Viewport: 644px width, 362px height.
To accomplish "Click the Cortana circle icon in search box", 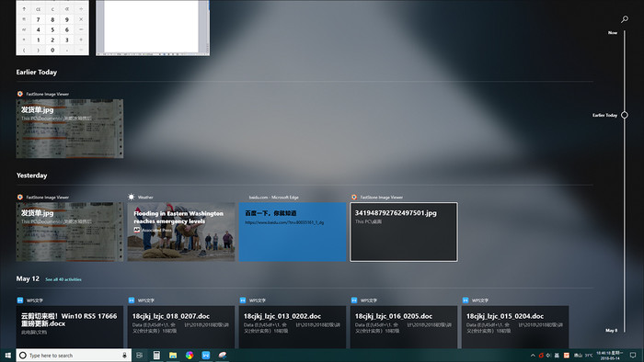I will (x=23, y=355).
